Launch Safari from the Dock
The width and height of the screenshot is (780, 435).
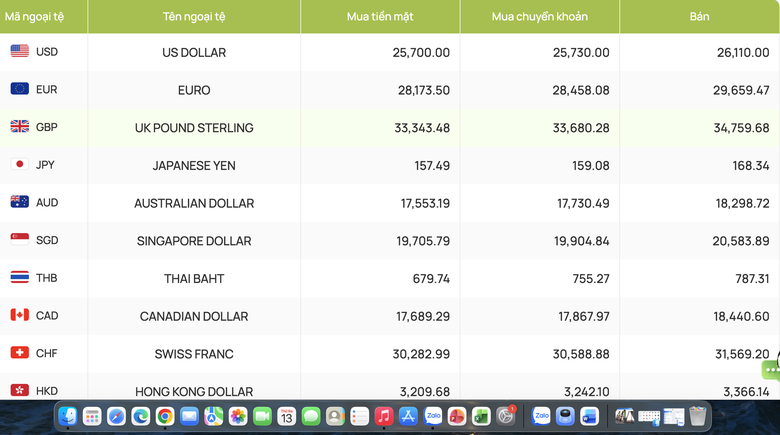click(x=116, y=416)
